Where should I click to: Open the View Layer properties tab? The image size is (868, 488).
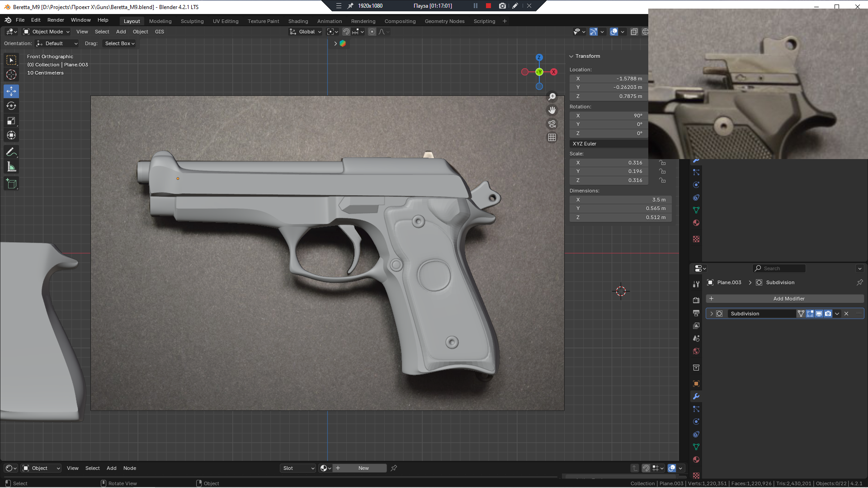coord(696,325)
